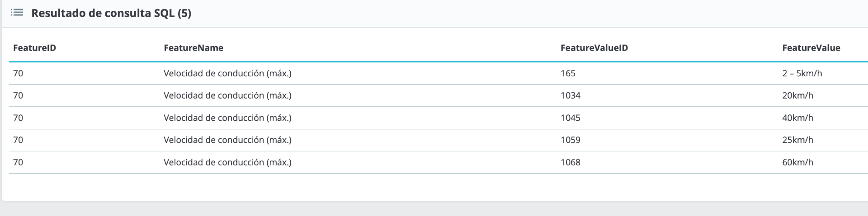Select the row with FeatureValueID 1045
Image resolution: width=868 pixels, height=216 pixels.
[439, 118]
